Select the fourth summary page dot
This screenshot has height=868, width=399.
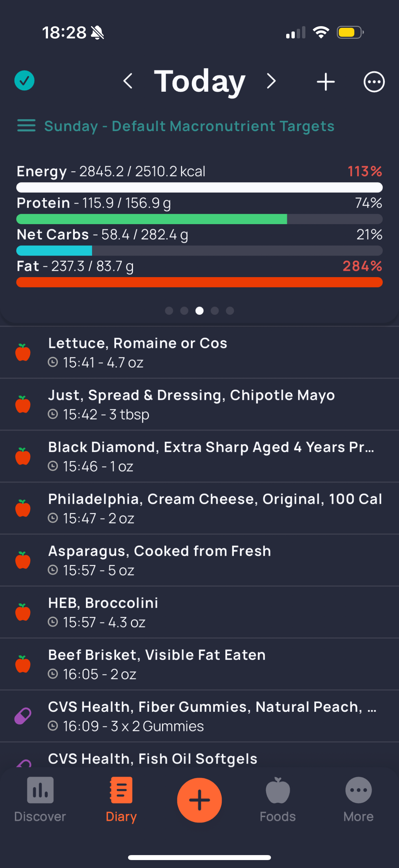(214, 311)
